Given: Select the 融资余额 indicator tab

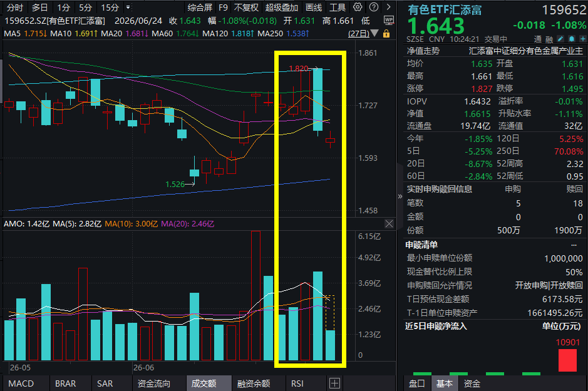Looking at the screenshot, I should coord(254,383).
